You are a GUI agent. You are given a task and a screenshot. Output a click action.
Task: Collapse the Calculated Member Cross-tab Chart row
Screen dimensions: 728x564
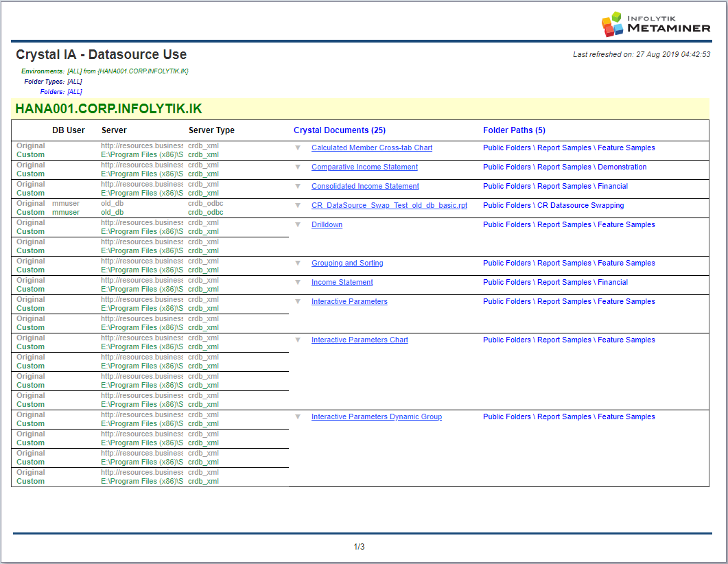[298, 148]
